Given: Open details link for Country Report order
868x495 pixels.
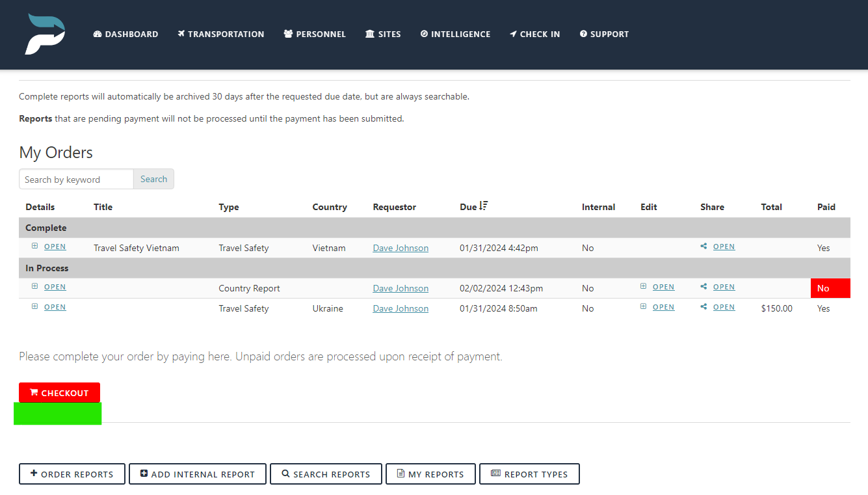Looking at the screenshot, I should (55, 287).
